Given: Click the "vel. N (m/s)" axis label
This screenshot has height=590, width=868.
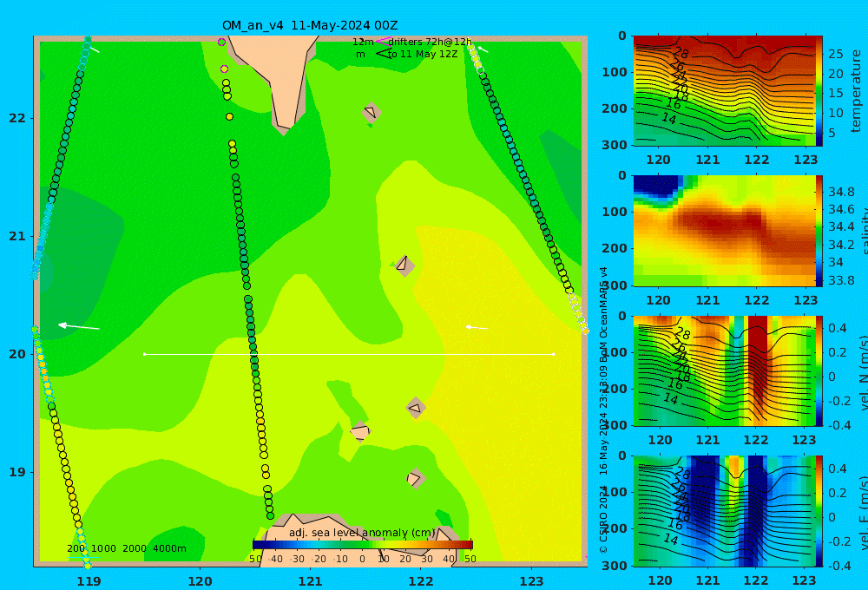Looking at the screenshot, I should (x=865, y=372).
